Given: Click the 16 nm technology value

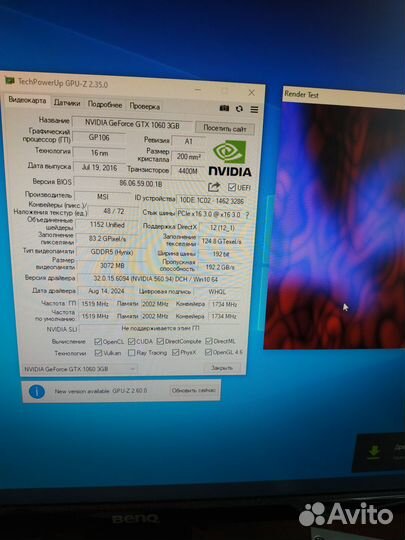Looking at the screenshot, I should (x=99, y=153).
